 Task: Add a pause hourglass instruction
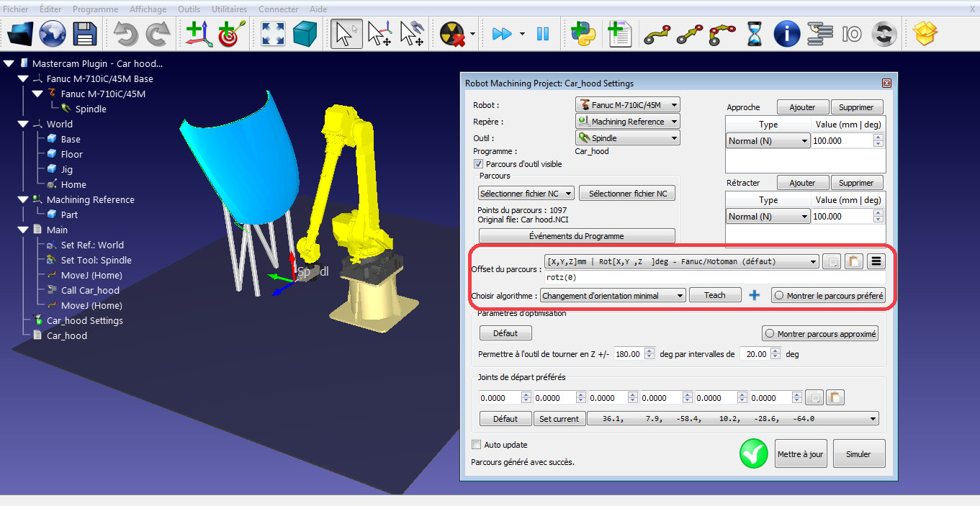pyautogui.click(x=755, y=34)
